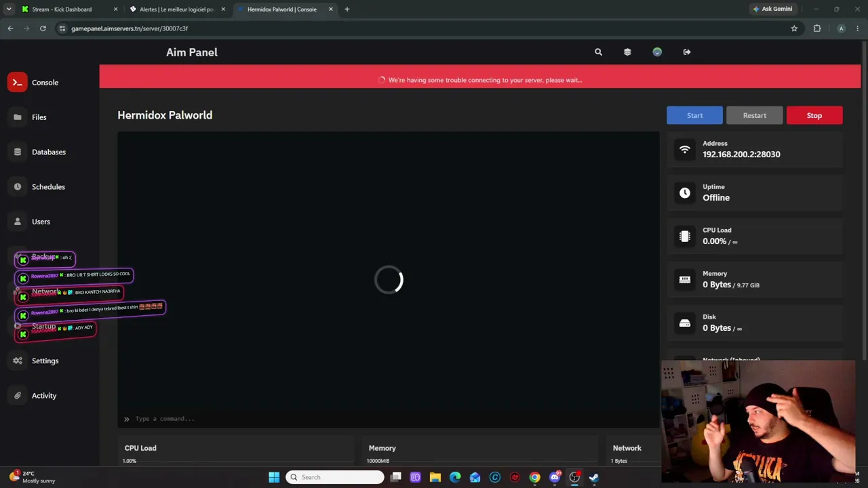Open Task View on the taskbar
This screenshot has height=488, width=868.
(x=396, y=477)
